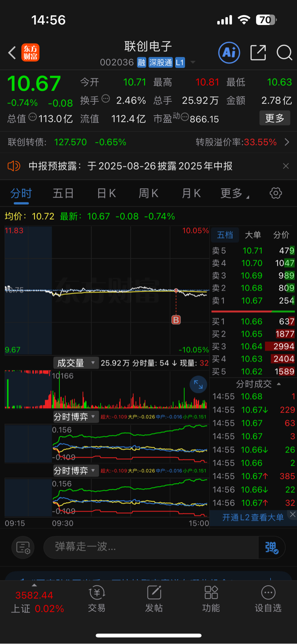Tap the danmaku settings list icon
The image size is (297, 644).
click(x=23, y=547)
